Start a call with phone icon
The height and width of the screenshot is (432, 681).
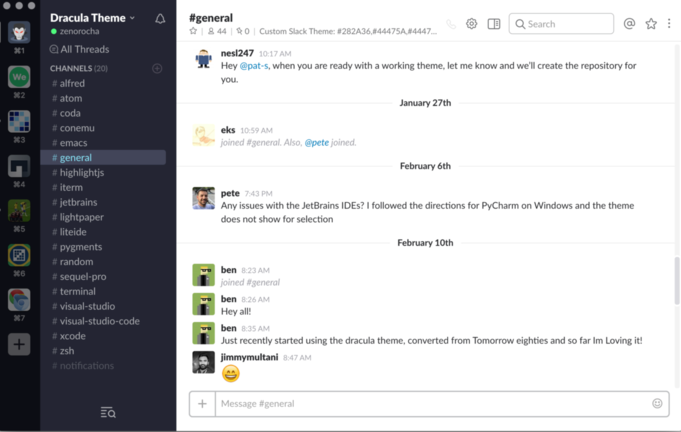(451, 23)
